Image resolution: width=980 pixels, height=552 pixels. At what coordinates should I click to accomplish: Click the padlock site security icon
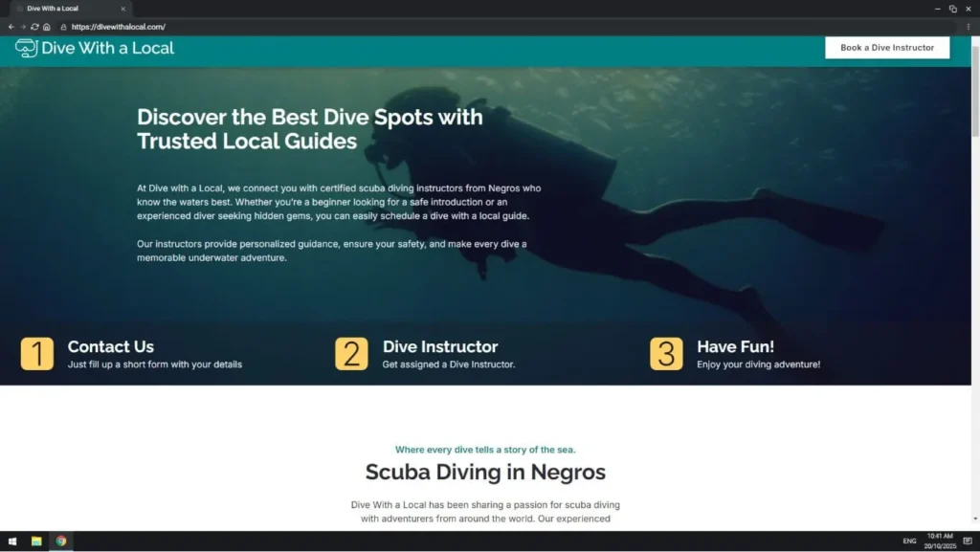pyautogui.click(x=64, y=27)
